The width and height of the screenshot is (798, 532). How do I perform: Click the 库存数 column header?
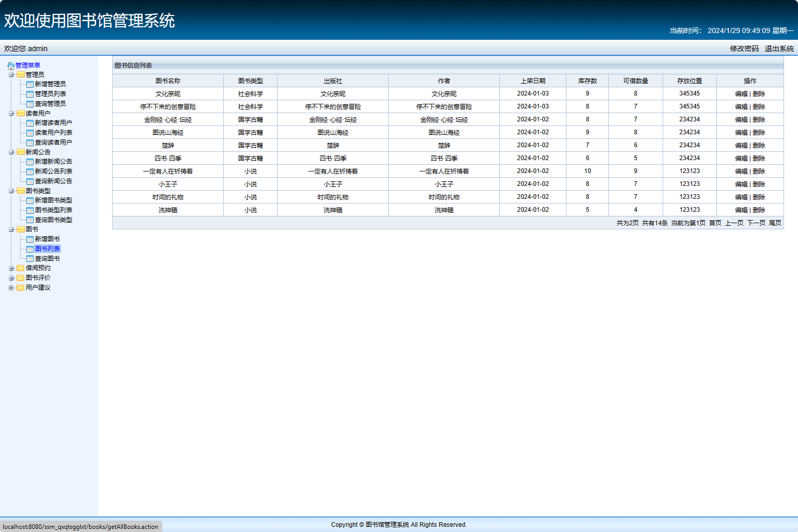tap(588, 81)
